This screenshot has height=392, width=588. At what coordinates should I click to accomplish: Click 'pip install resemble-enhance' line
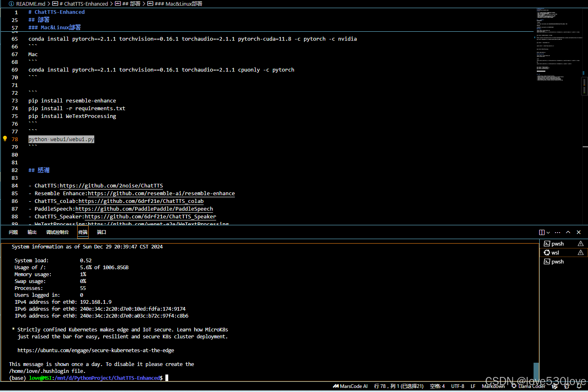[x=72, y=100]
